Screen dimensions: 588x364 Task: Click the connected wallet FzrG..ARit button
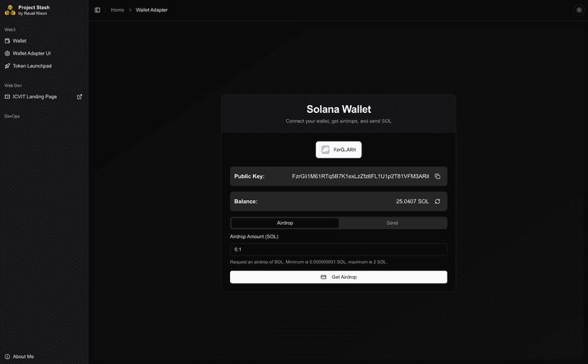point(339,150)
